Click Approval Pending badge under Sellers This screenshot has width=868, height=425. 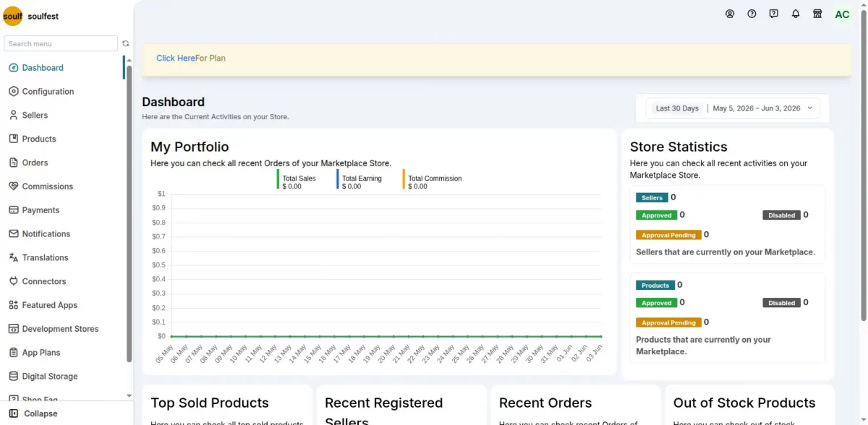coord(668,235)
